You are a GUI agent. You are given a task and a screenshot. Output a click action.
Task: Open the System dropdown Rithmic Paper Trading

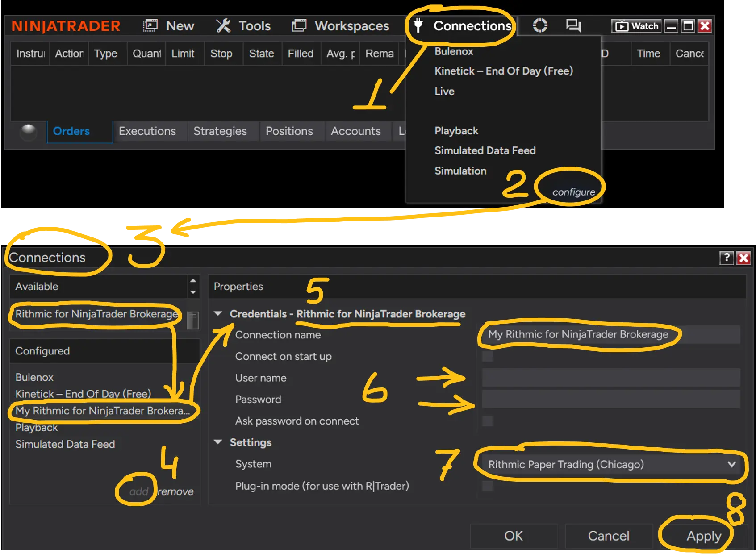[x=611, y=464]
